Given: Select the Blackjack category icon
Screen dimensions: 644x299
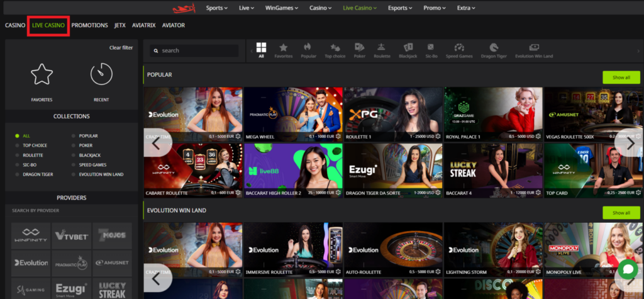Looking at the screenshot, I should (x=408, y=47).
